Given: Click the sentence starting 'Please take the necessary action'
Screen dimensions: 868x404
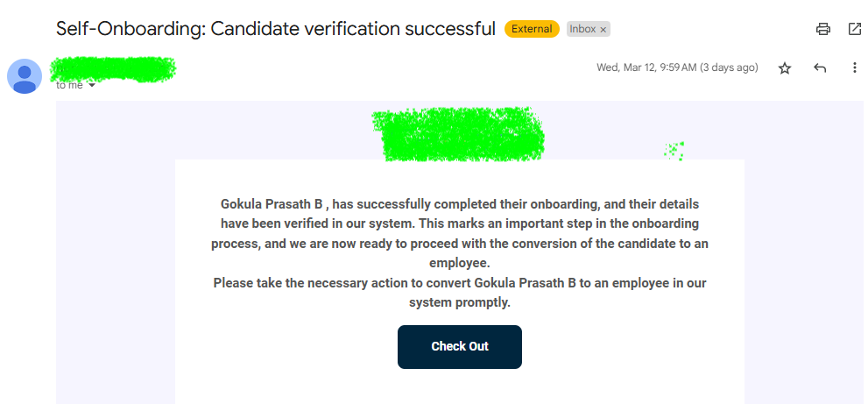Looking at the screenshot, I should (460, 283).
